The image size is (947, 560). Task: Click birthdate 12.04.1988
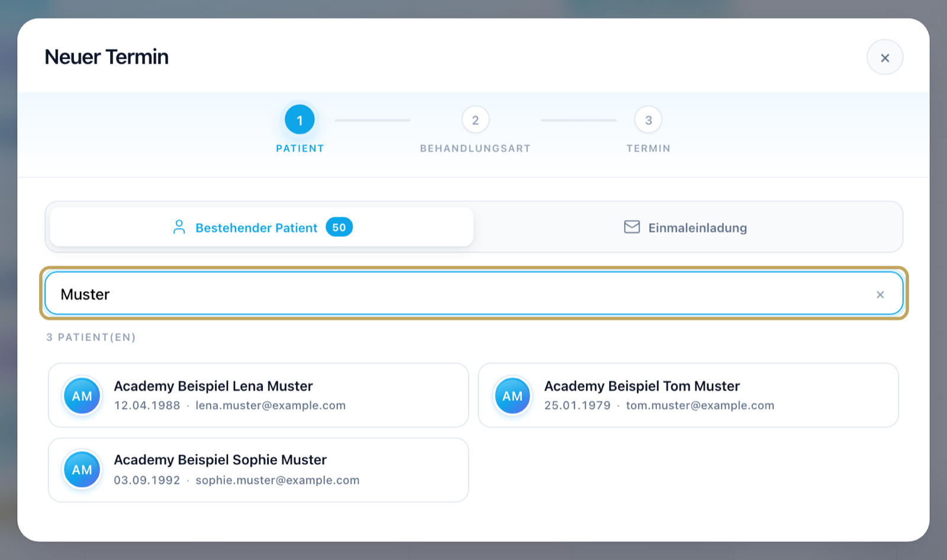click(147, 405)
